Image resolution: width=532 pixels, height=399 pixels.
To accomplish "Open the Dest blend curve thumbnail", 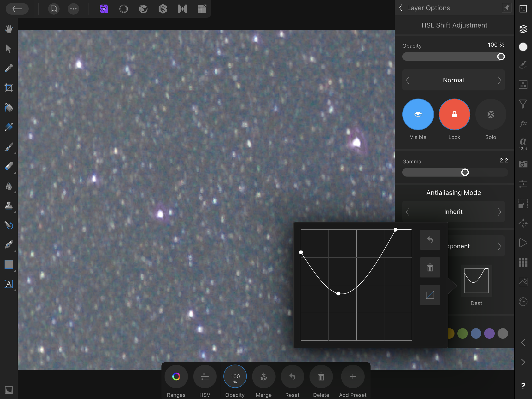I will pos(476,280).
